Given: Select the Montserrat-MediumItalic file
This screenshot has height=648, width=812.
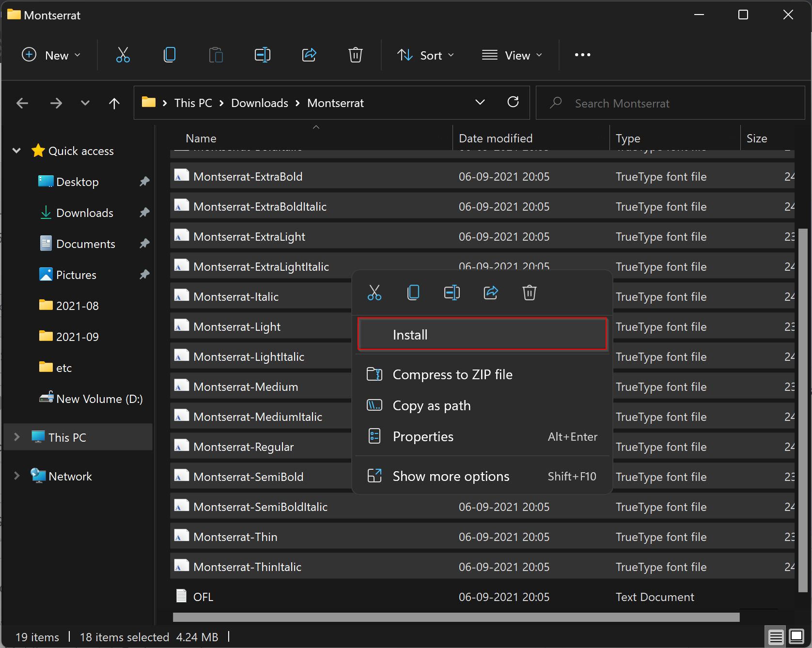Looking at the screenshot, I should point(262,417).
